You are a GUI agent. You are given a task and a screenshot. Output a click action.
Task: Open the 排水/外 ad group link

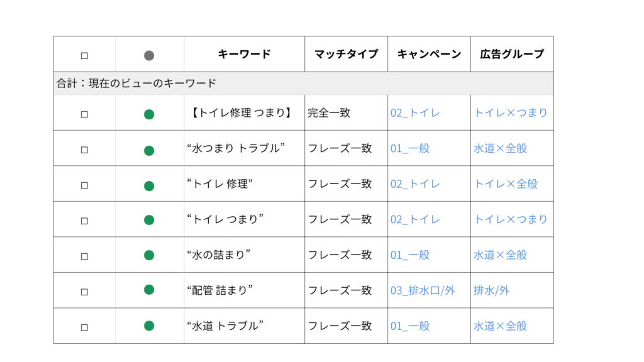point(491,290)
